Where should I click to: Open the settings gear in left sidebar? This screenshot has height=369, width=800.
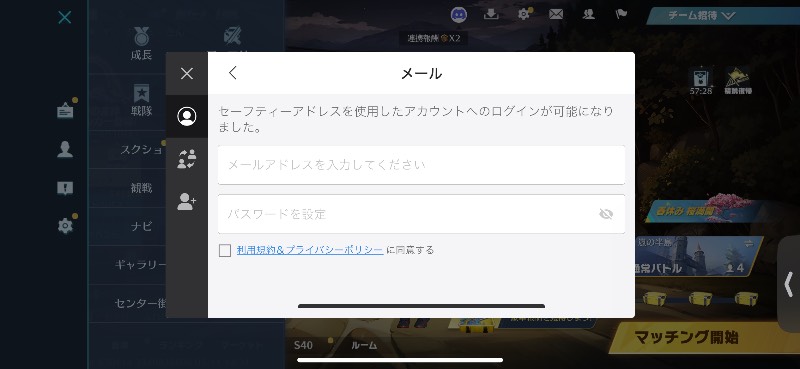pos(65,226)
